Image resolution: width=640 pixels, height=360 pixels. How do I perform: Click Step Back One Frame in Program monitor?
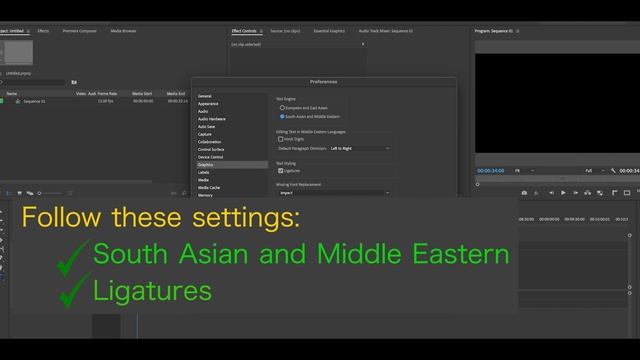click(x=551, y=193)
